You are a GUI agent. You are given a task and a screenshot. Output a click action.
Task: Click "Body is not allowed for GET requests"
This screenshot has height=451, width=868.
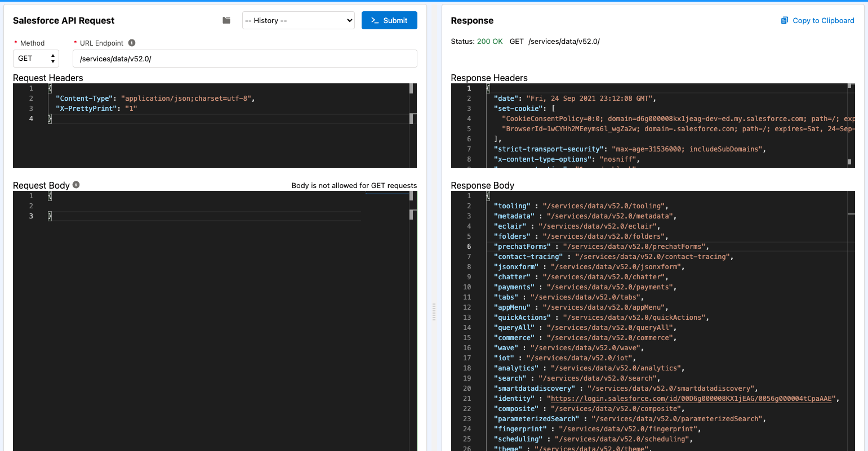(x=354, y=186)
